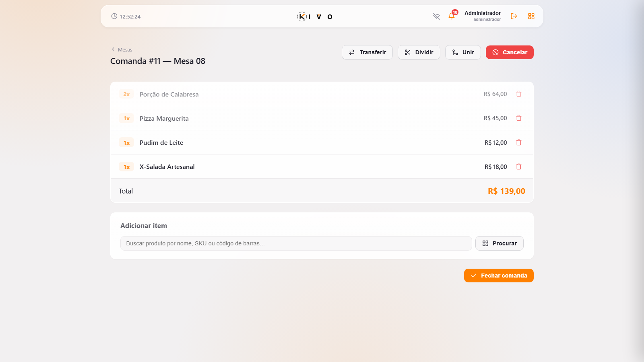
Task: Go back to Mesas
Action: pos(122,49)
